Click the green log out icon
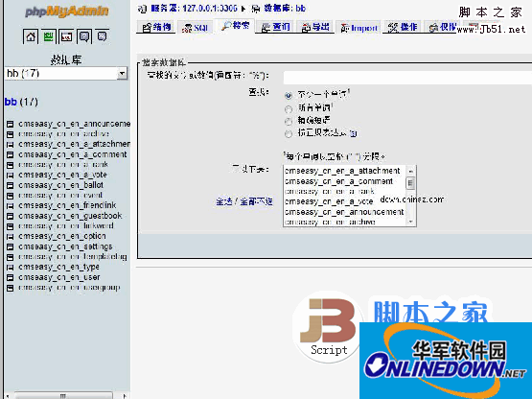 [x=49, y=36]
